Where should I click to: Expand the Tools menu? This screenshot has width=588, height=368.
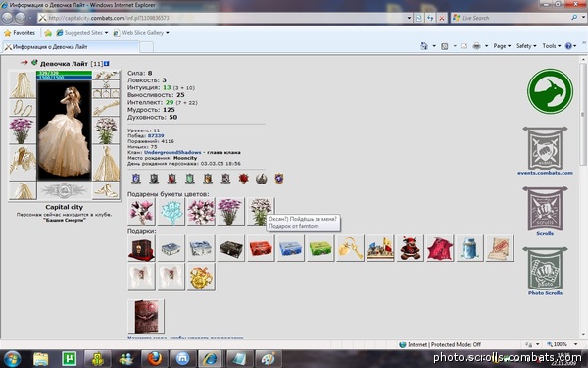(x=551, y=46)
